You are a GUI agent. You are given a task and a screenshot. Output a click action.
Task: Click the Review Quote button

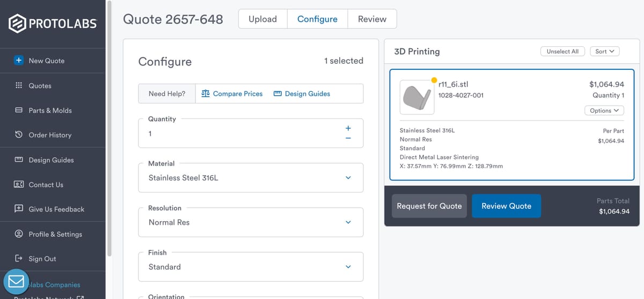pyautogui.click(x=506, y=206)
